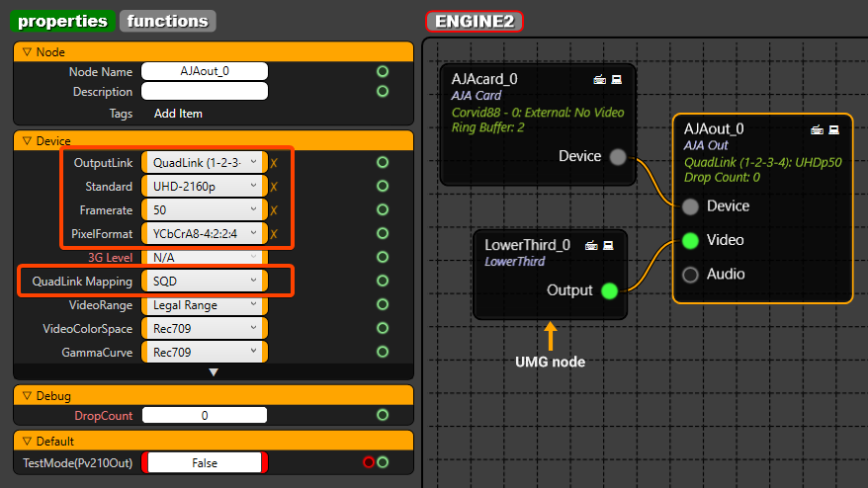The image size is (868, 488).
Task: Open the QuadLink Mapping dropdown
Action: (x=204, y=282)
